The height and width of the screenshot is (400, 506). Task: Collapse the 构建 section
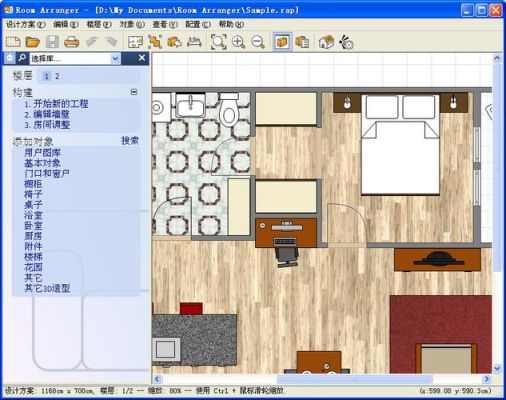click(134, 92)
